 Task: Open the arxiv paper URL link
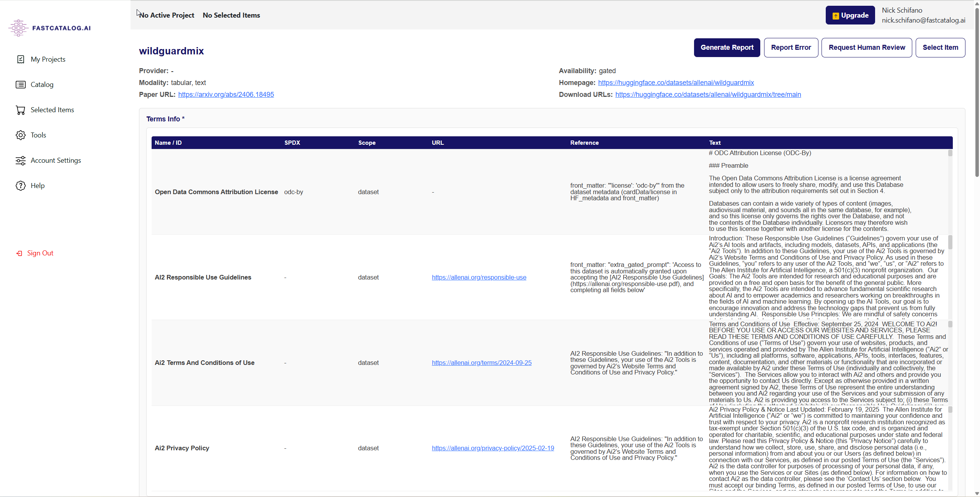[226, 95]
